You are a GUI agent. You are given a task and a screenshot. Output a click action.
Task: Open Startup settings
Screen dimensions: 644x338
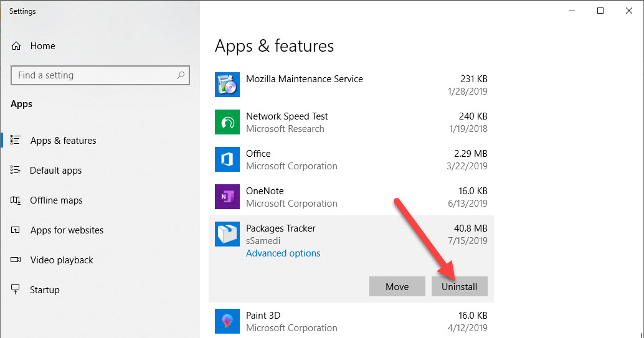45,290
